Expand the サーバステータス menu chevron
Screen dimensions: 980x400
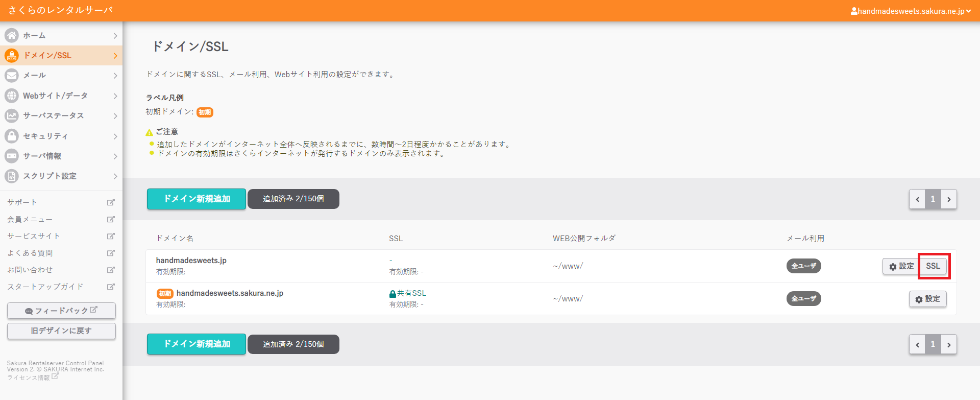click(x=115, y=116)
